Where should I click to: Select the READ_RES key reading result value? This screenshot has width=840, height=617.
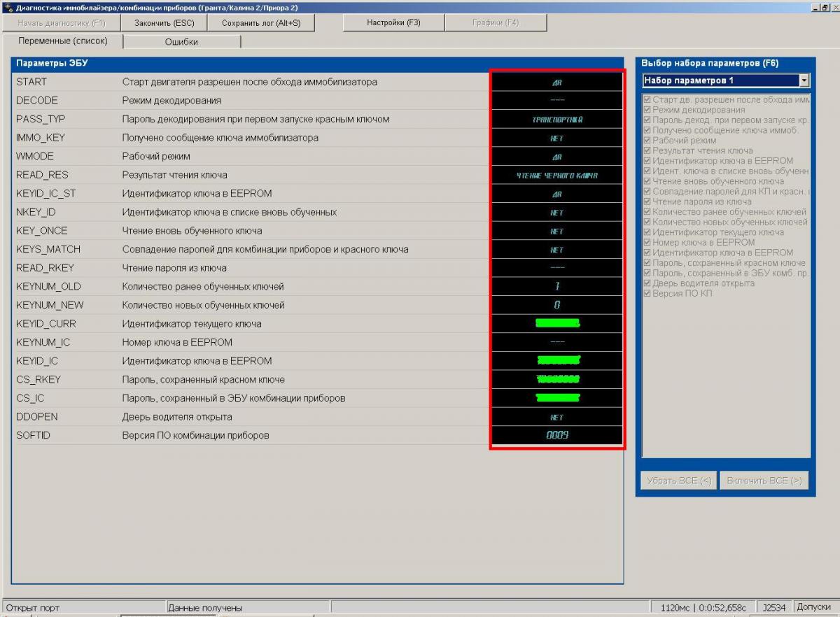coord(556,176)
